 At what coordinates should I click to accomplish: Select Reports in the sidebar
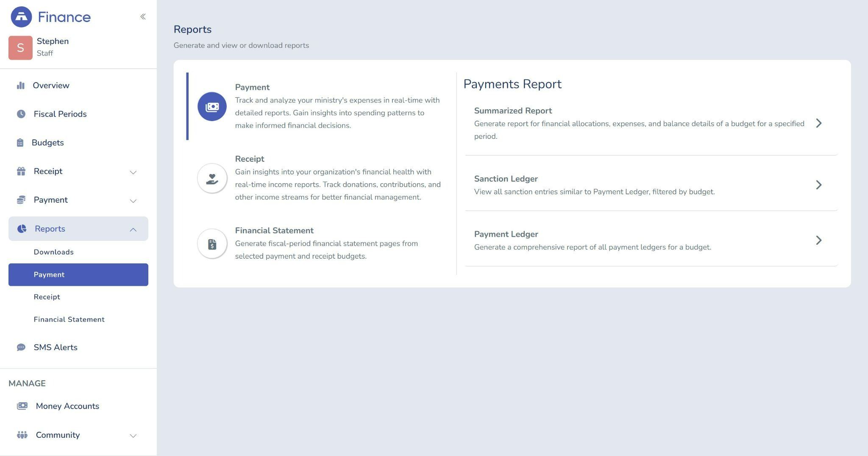(78, 229)
